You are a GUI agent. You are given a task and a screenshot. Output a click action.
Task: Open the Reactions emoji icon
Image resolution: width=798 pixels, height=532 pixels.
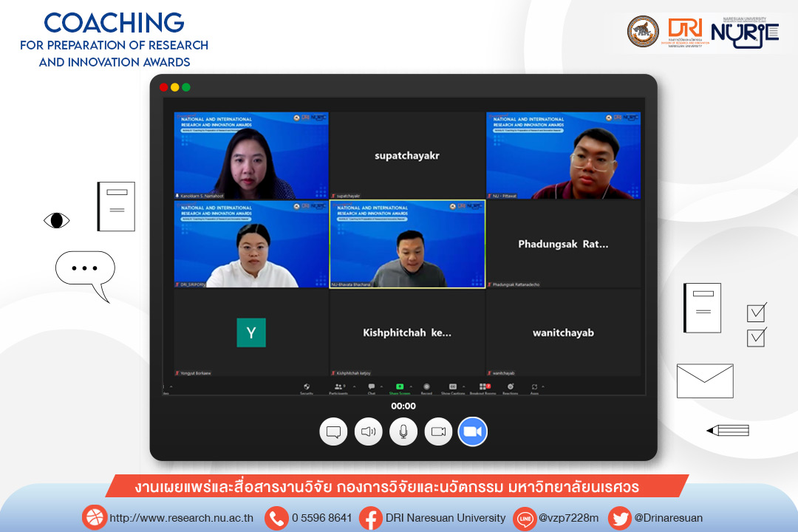tap(511, 387)
